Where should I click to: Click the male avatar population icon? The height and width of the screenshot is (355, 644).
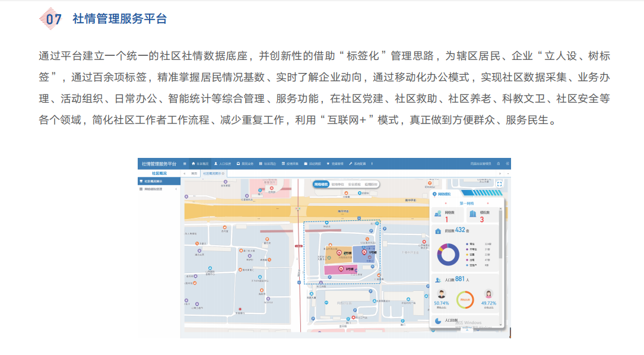click(x=441, y=294)
